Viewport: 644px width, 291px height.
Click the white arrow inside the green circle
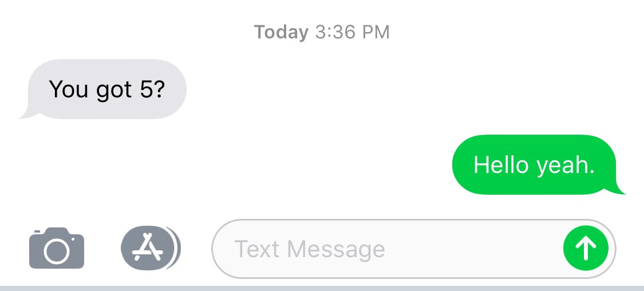(586, 248)
